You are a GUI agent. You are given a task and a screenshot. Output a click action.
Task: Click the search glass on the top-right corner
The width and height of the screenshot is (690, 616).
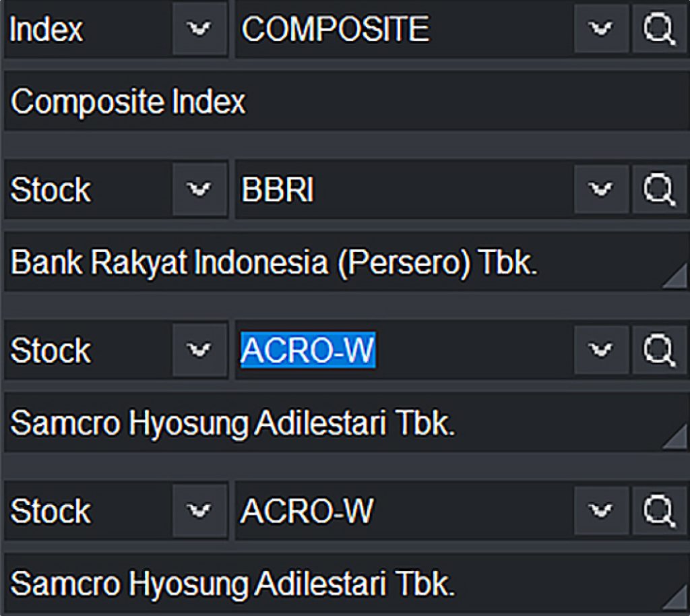point(659,28)
